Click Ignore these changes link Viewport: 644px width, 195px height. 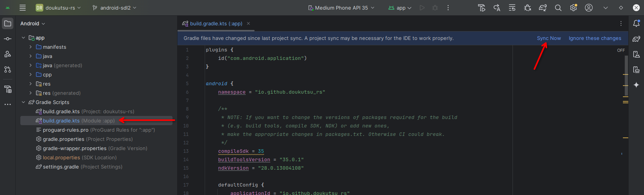click(595, 38)
